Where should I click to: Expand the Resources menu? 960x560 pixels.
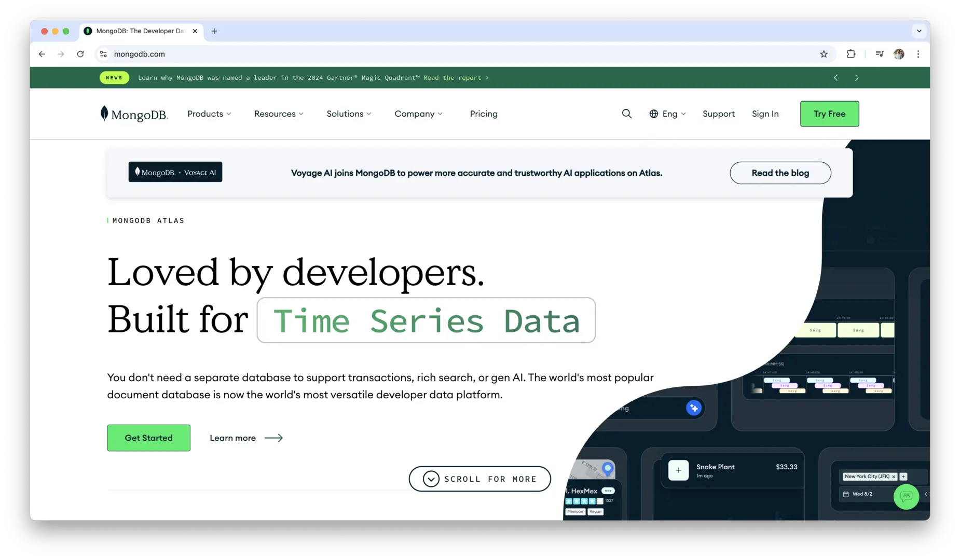click(x=279, y=114)
